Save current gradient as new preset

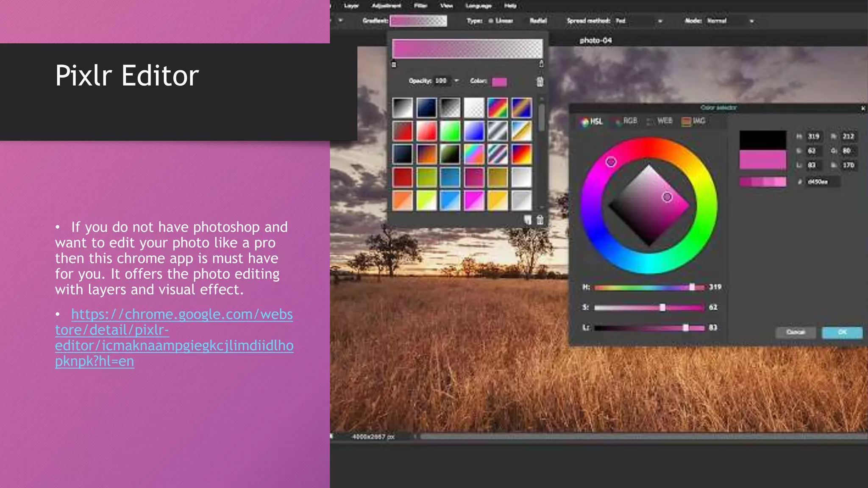pyautogui.click(x=527, y=220)
